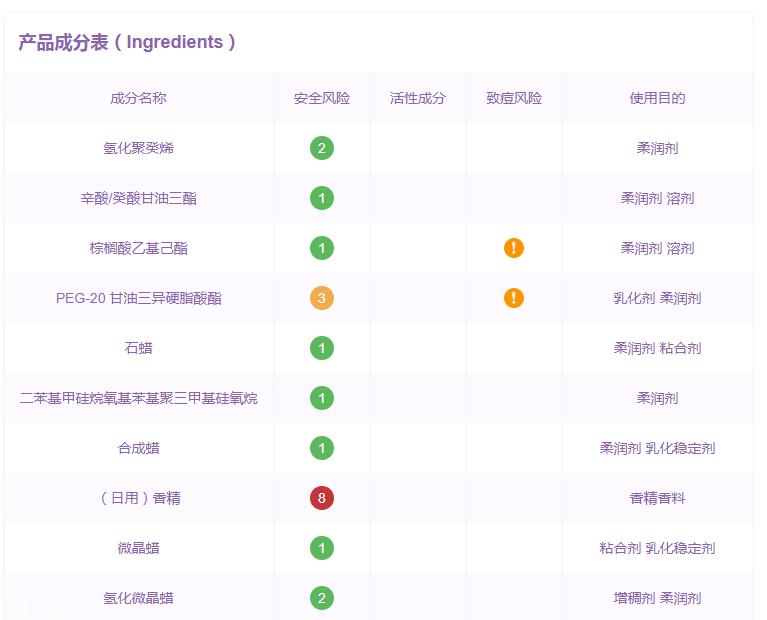Image resolution: width=767 pixels, height=620 pixels.
Task: Click the 致痘风险 column header
Action: (514, 98)
